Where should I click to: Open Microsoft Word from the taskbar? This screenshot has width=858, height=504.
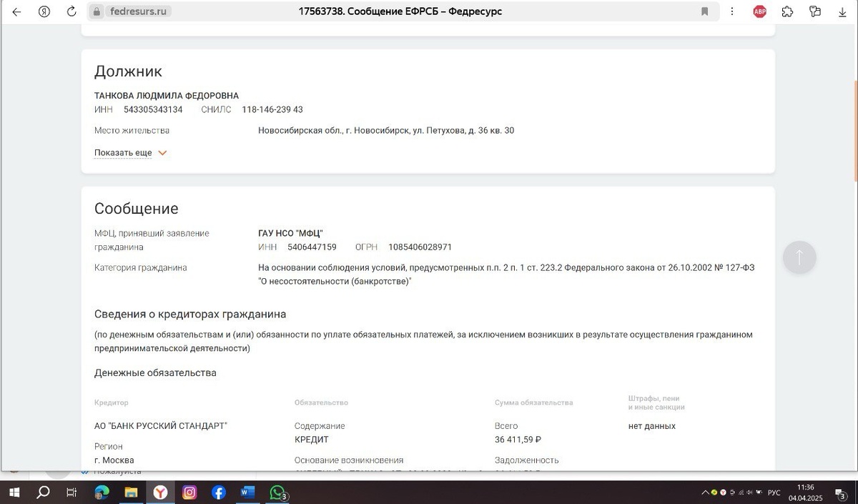(x=248, y=493)
